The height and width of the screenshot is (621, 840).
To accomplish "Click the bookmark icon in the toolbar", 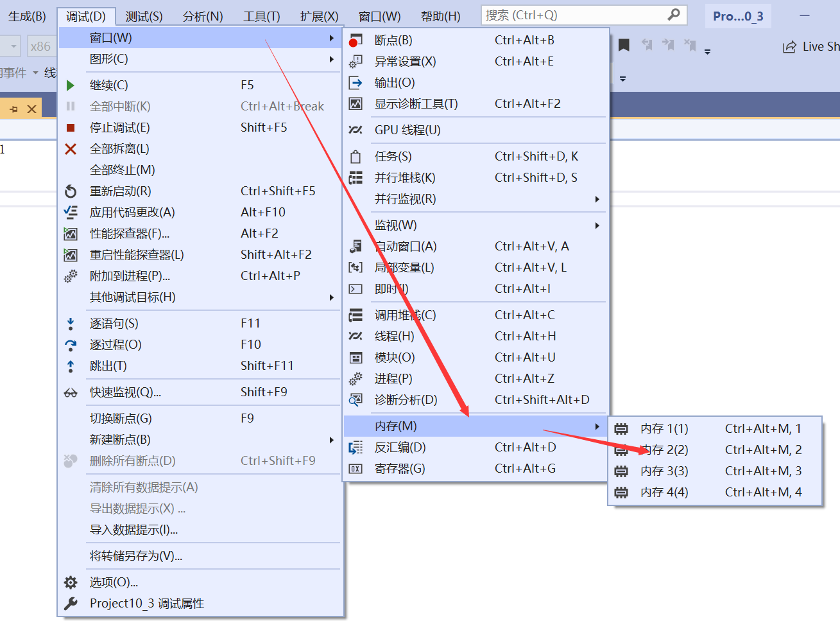I will coord(624,45).
